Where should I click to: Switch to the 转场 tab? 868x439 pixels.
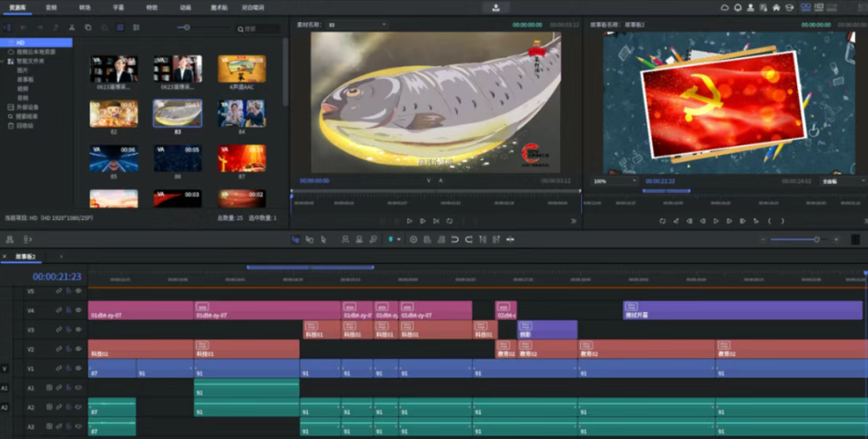(x=85, y=7)
